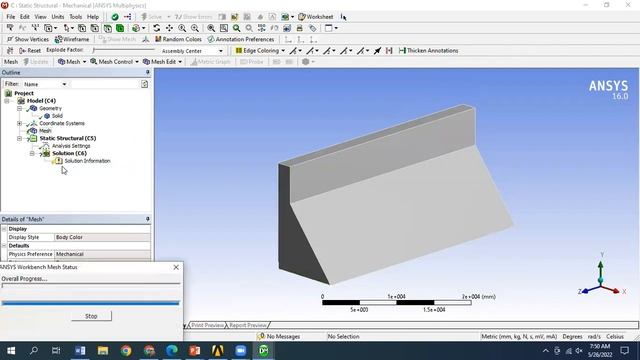
Task: Pin the Outline panel
Action: pyautogui.click(x=148, y=72)
